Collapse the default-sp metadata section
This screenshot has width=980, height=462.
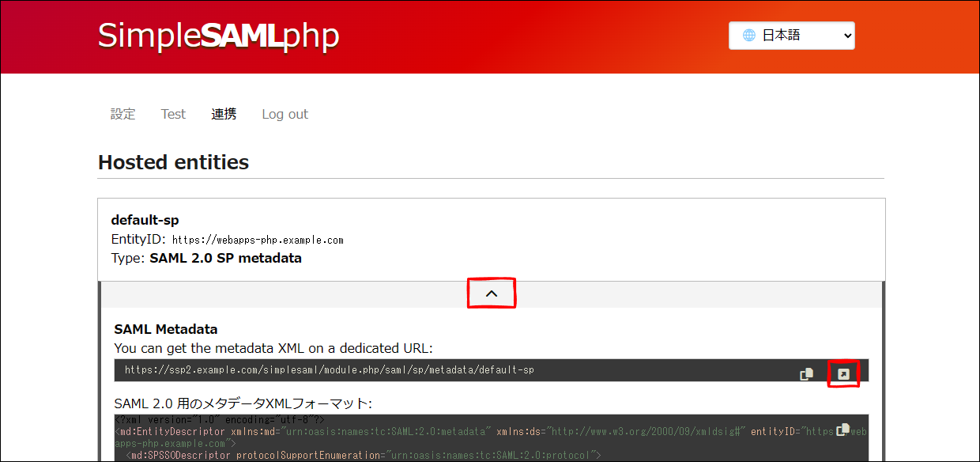click(492, 293)
